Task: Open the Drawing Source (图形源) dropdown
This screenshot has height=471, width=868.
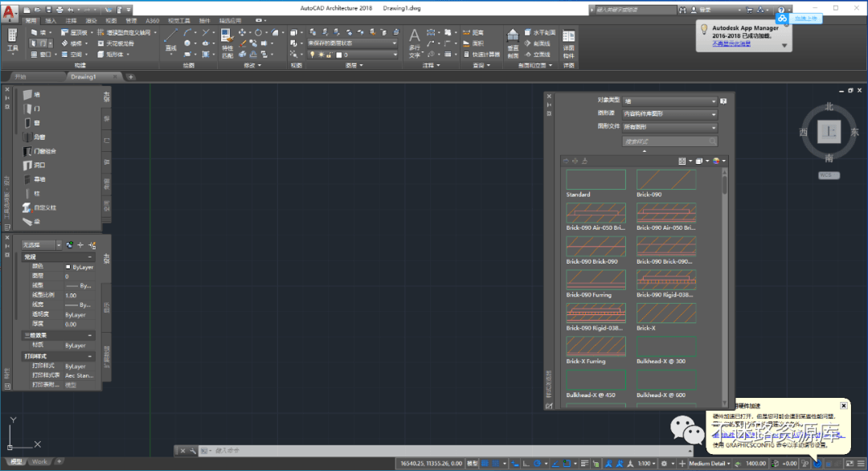Action: point(669,114)
